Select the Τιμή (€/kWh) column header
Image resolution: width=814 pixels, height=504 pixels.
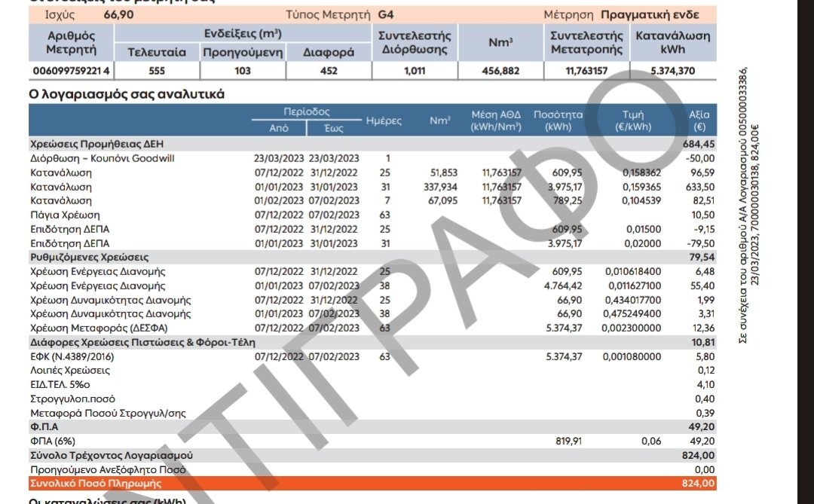pos(633,121)
